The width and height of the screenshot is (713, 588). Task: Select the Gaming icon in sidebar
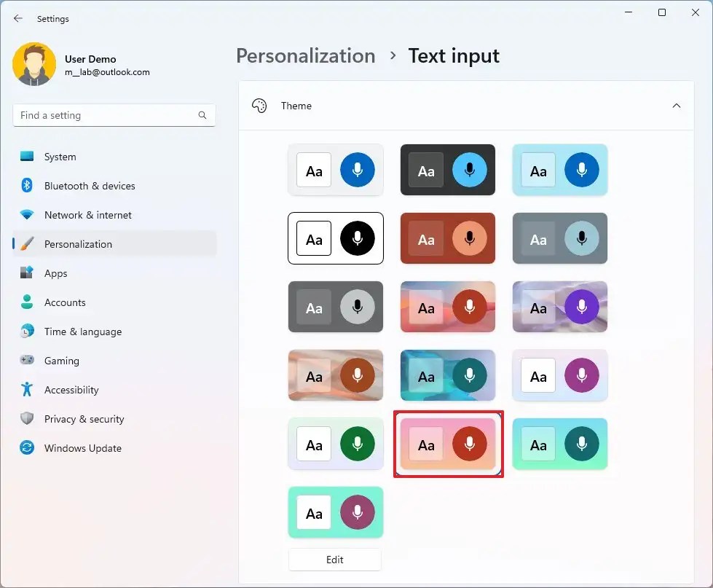coord(27,361)
